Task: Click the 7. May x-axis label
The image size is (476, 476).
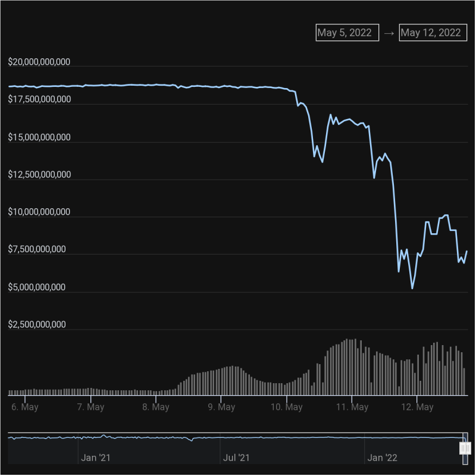Action: tap(90, 407)
